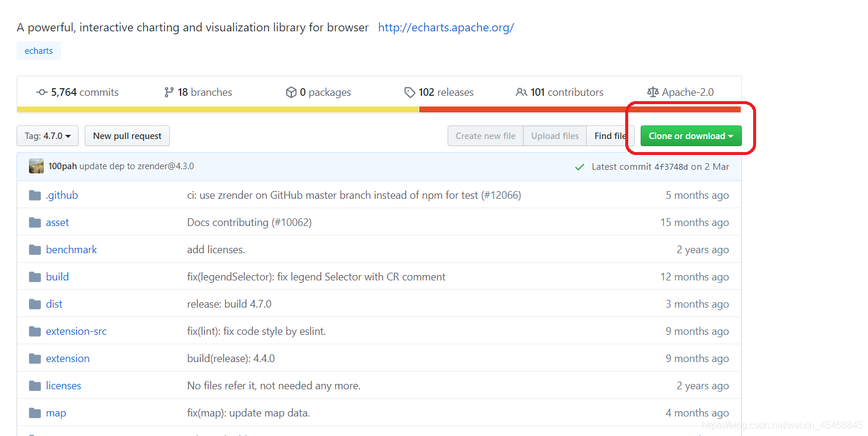
Task: Open the asset folder
Action: coord(57,222)
